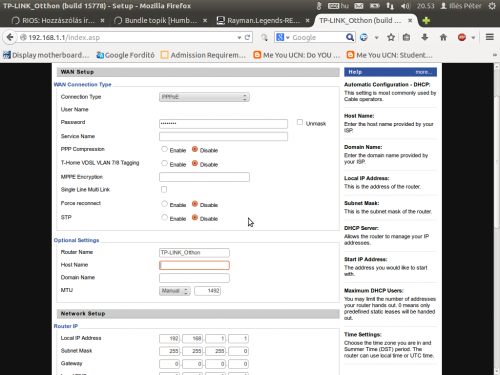Click the MTU value field 1492
Viewport: 500px width, 375px height.
coord(207,291)
